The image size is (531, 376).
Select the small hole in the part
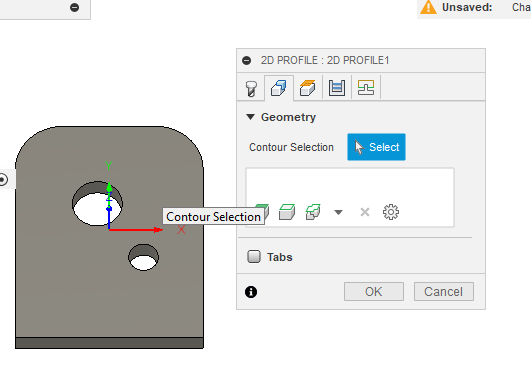pos(144,258)
